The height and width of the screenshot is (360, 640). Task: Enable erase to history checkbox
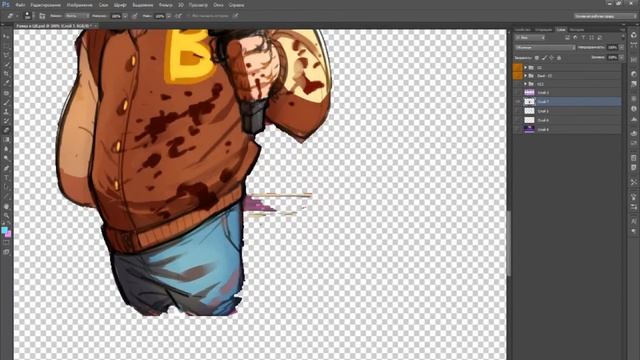click(189, 16)
